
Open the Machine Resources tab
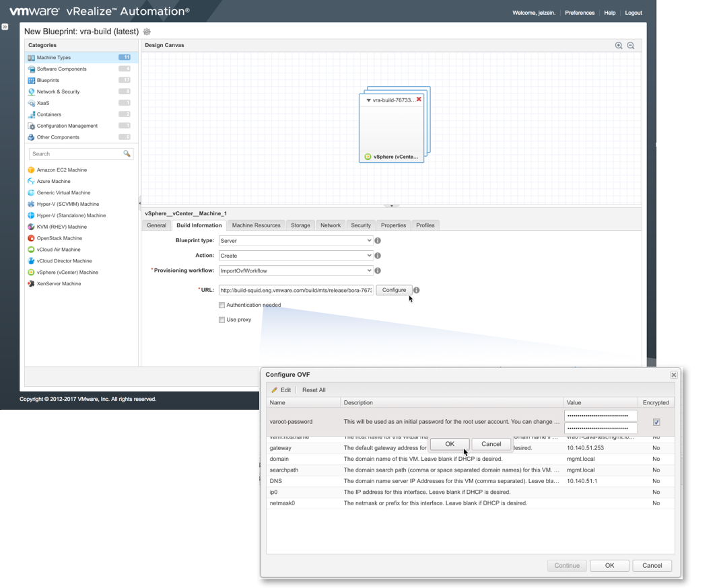pyautogui.click(x=256, y=225)
